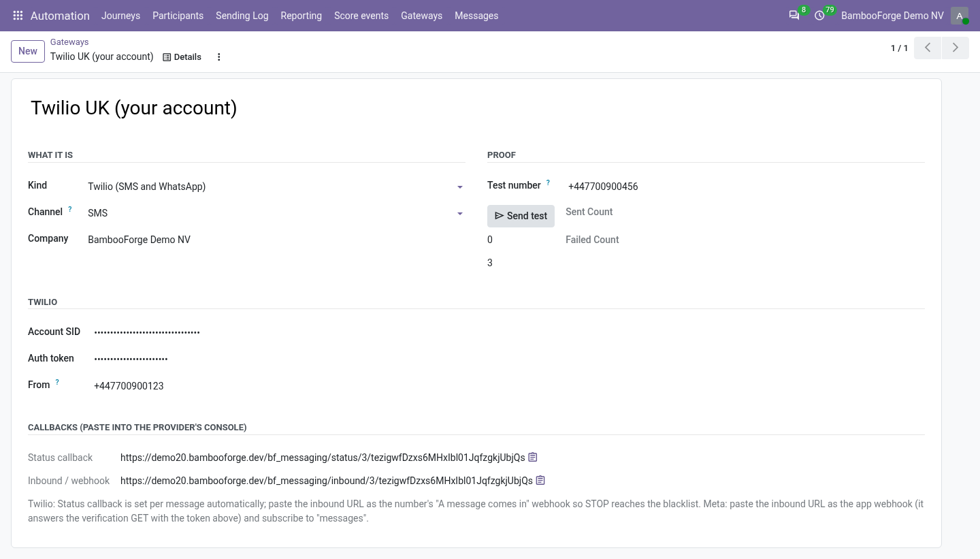This screenshot has height=559, width=980.
Task: Open the Journeys menu
Action: click(120, 16)
